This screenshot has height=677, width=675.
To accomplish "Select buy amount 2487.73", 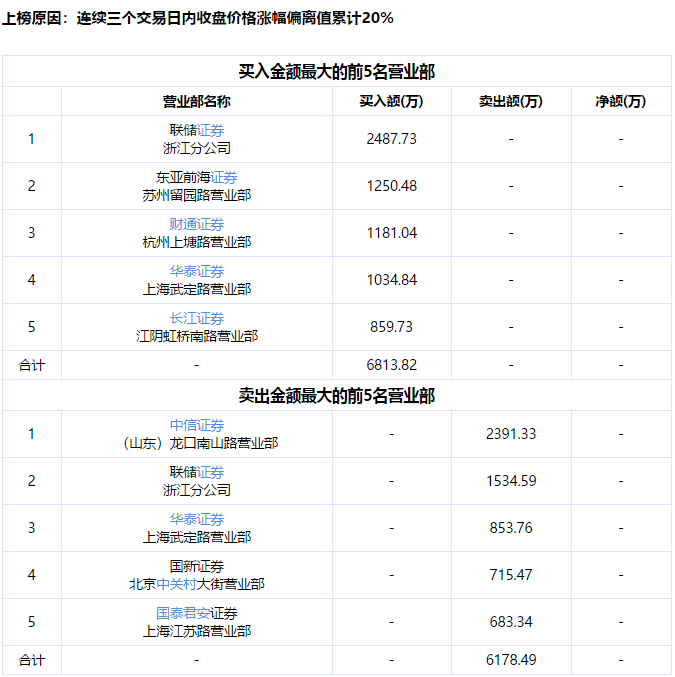I will (x=391, y=139).
